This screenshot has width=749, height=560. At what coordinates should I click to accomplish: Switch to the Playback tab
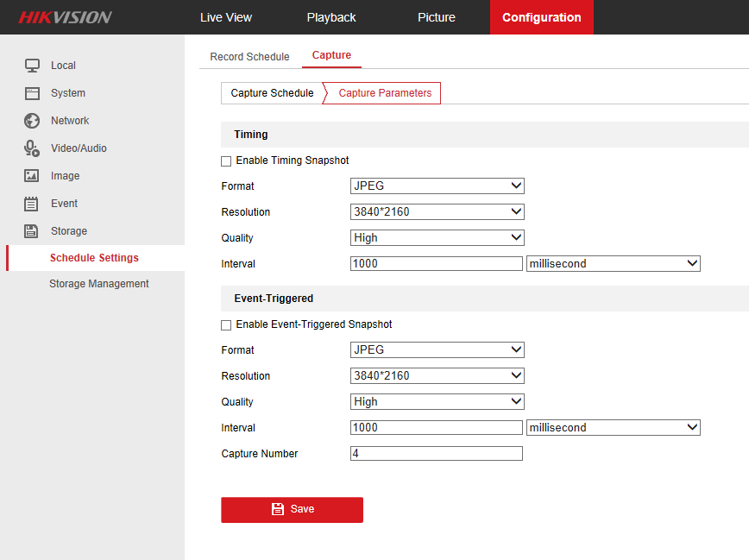coord(331,17)
